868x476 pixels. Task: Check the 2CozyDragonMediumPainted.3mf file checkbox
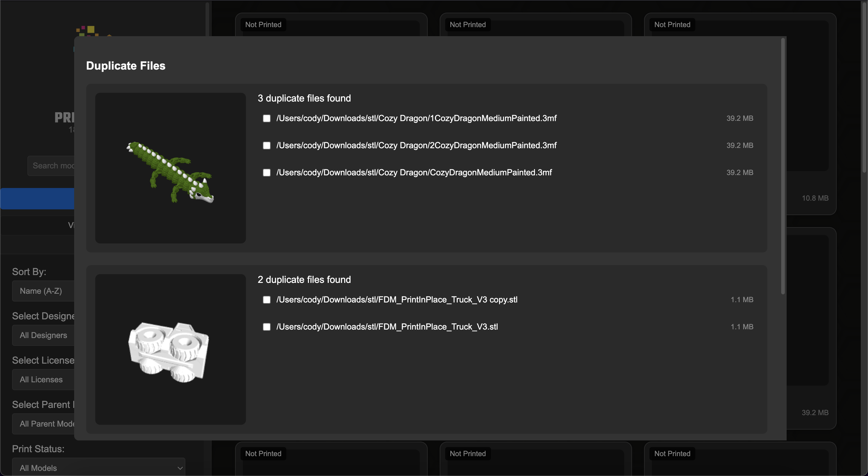266,146
